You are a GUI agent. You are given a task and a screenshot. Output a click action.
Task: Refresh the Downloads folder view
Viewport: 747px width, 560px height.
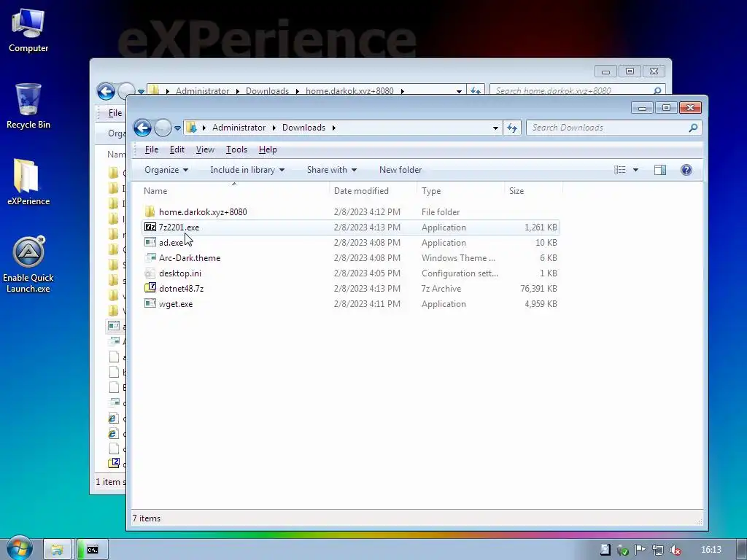[512, 128]
